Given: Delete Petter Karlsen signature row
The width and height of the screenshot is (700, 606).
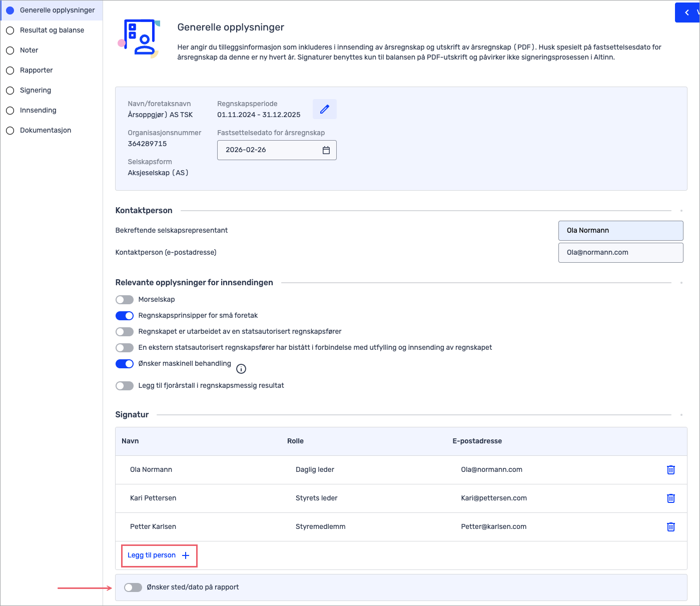Looking at the screenshot, I should click(x=670, y=527).
